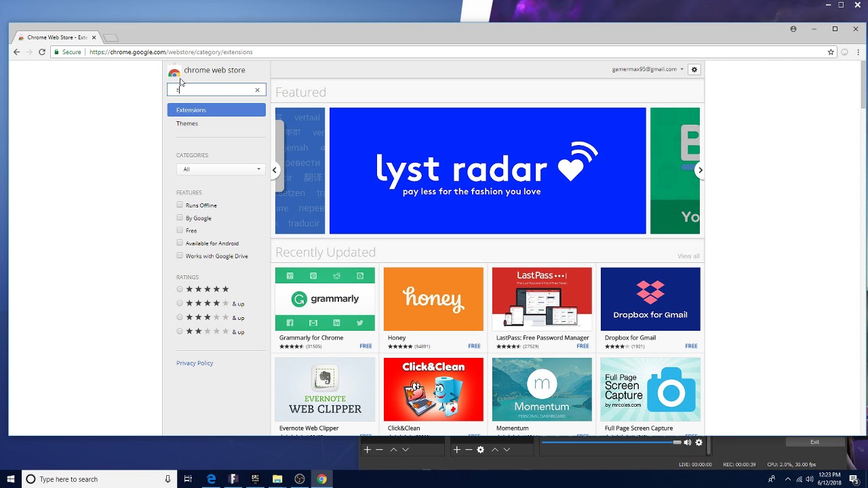Reload the Chrome Web Store page
Screen dimensions: 868x488
(41, 52)
